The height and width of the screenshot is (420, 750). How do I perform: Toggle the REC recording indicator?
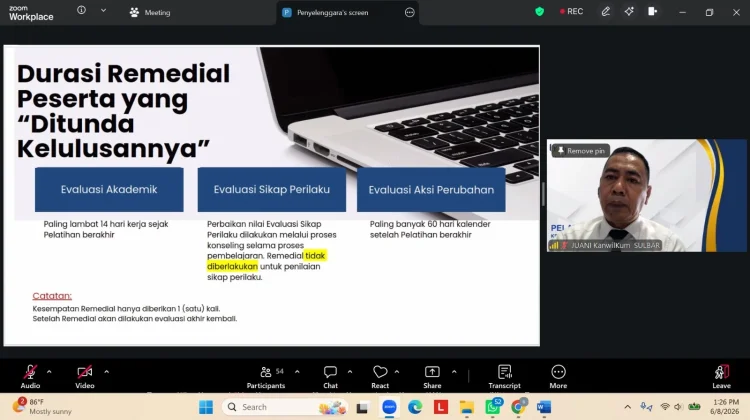point(572,11)
